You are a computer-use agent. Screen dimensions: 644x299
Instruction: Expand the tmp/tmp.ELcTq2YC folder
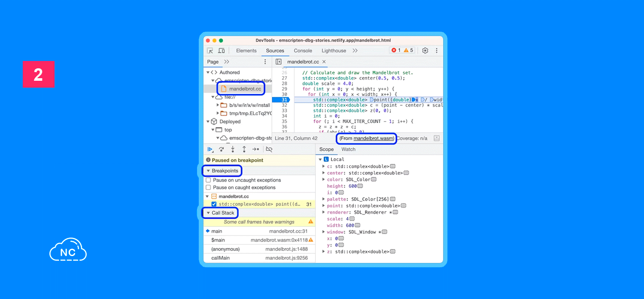coord(218,113)
